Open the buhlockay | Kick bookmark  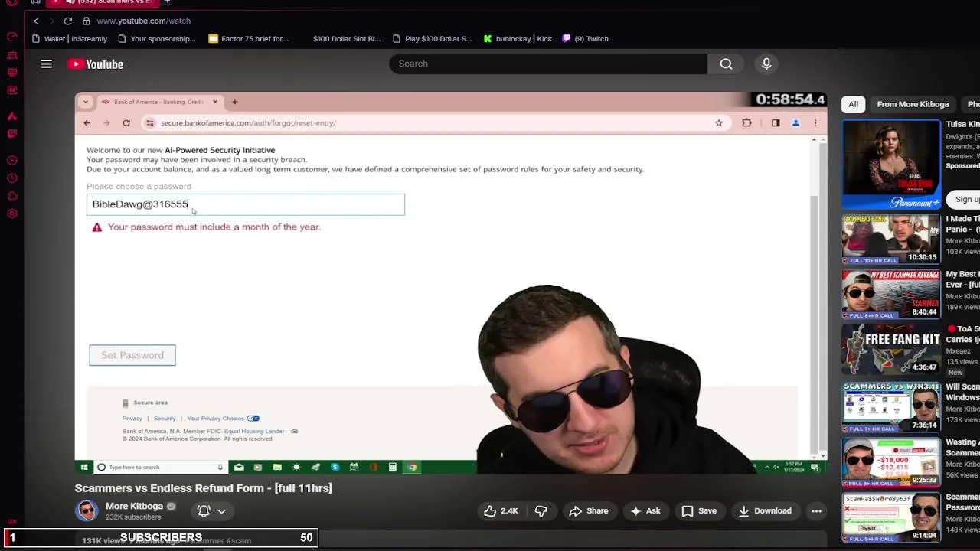coord(518,38)
